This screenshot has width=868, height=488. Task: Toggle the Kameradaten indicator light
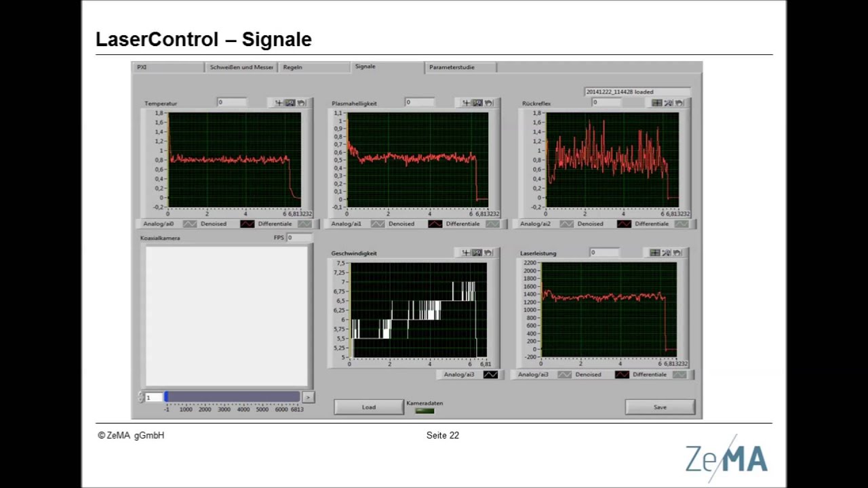pyautogui.click(x=425, y=410)
